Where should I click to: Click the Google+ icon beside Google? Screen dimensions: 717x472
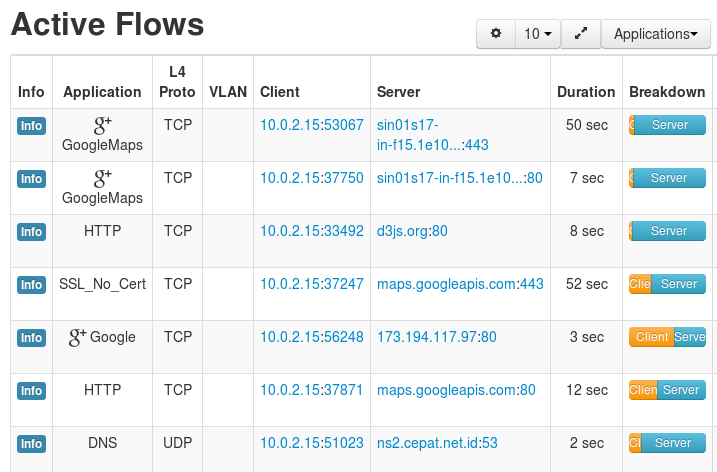[77, 338]
